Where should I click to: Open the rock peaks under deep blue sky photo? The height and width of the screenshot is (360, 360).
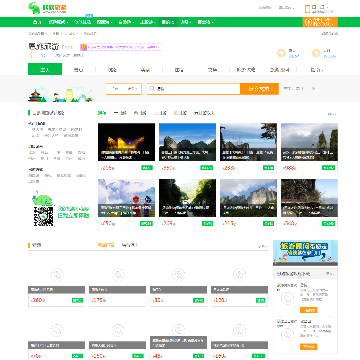[187, 142]
